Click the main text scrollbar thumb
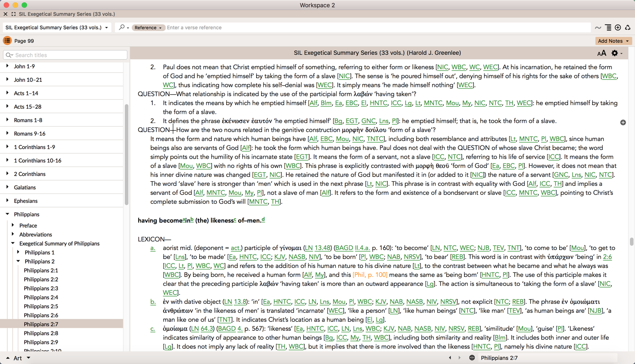 pyautogui.click(x=631, y=241)
